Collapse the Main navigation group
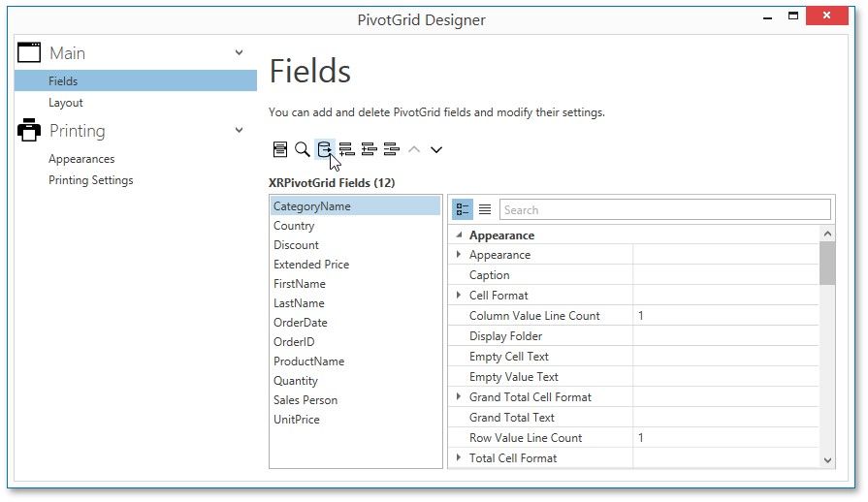 (239, 53)
